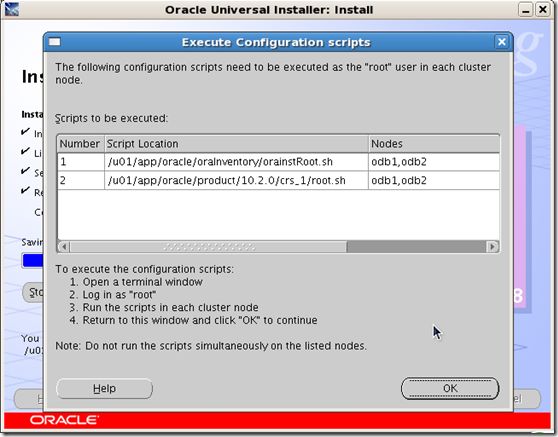Click the Nodes column header
Image resolution: width=558 pixels, height=437 pixels.
434,144
